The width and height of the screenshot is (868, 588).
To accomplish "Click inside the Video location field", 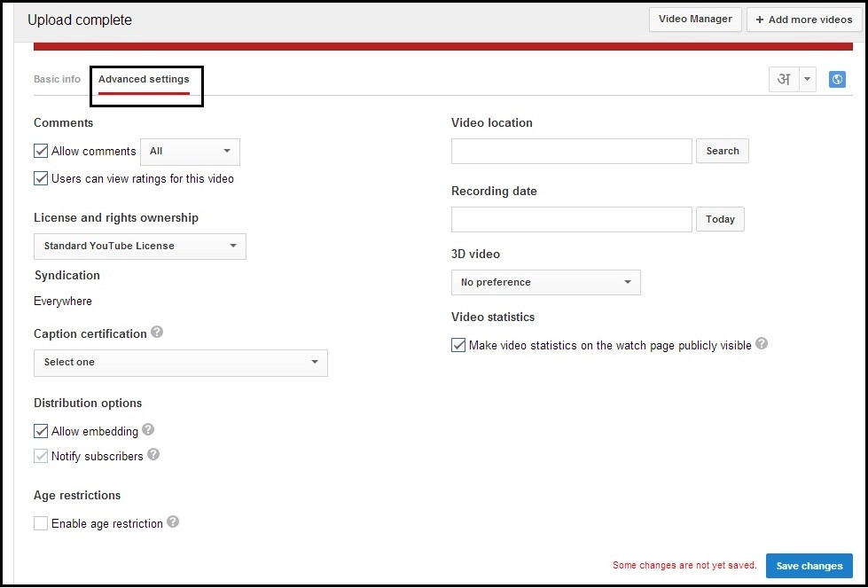I will [x=571, y=151].
